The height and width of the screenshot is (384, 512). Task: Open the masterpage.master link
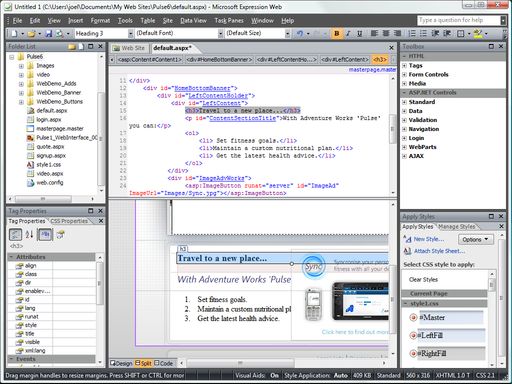(372, 69)
